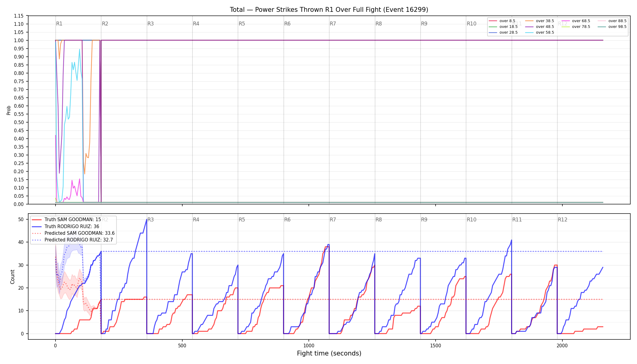637x364 pixels.
Task: Click legend entry 'Predicted SAM GOODMAN: 33.6'
Action: click(x=73, y=233)
